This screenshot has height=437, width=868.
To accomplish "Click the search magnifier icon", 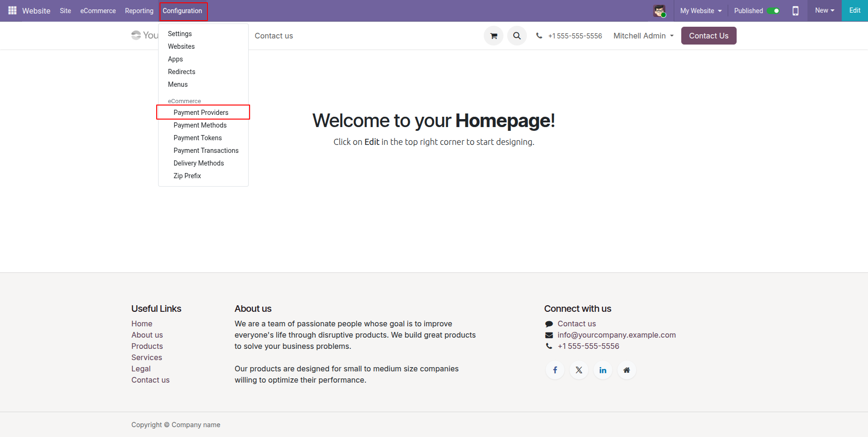I will click(x=517, y=36).
